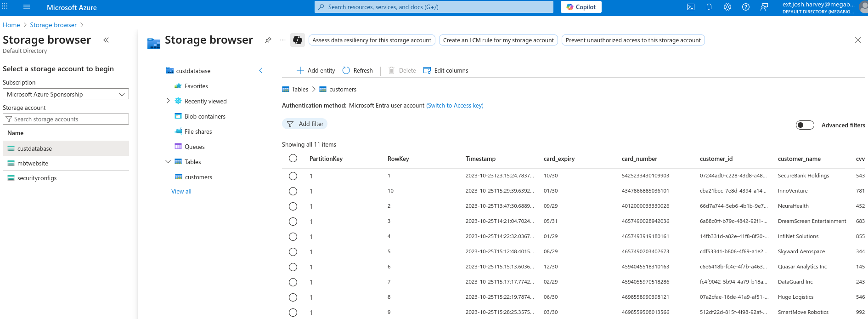868x319 pixels.
Task: Click the SmartMove Robotics cell
Action: 803,312
